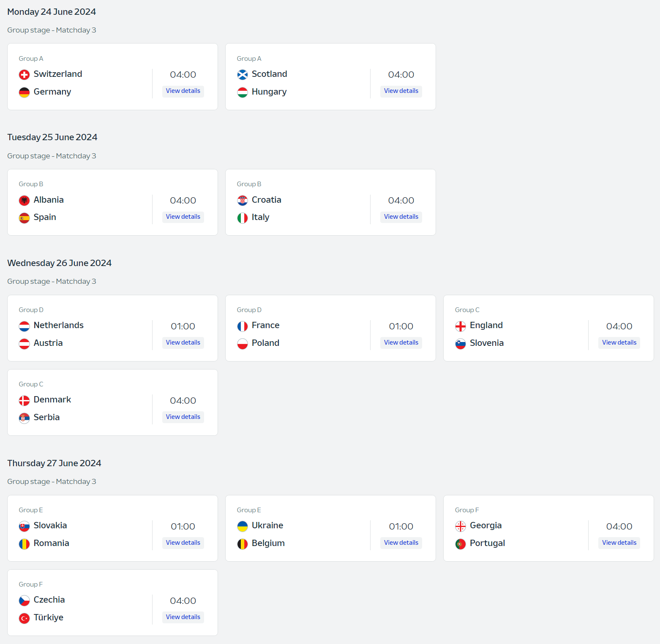
Task: Click the Portugal flag icon
Action: point(461,544)
